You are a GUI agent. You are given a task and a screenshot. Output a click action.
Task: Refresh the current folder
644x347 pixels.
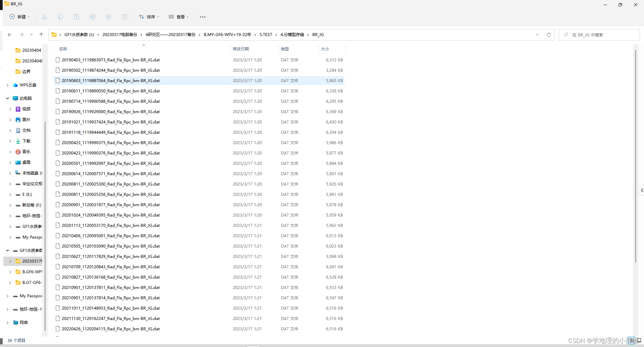[x=548, y=35]
